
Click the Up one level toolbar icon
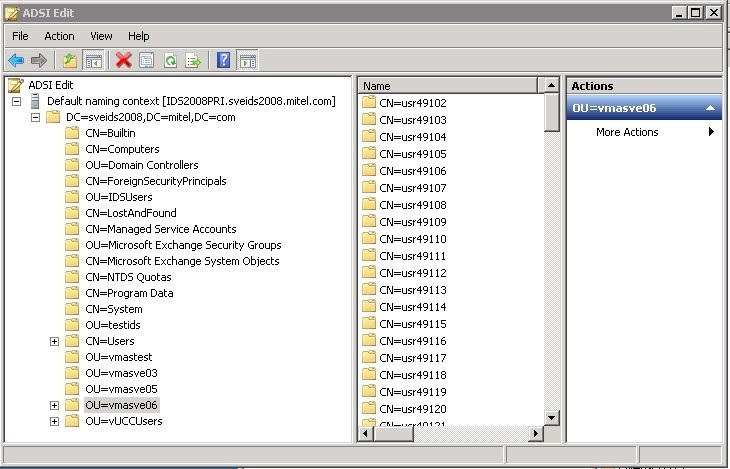[x=70, y=61]
